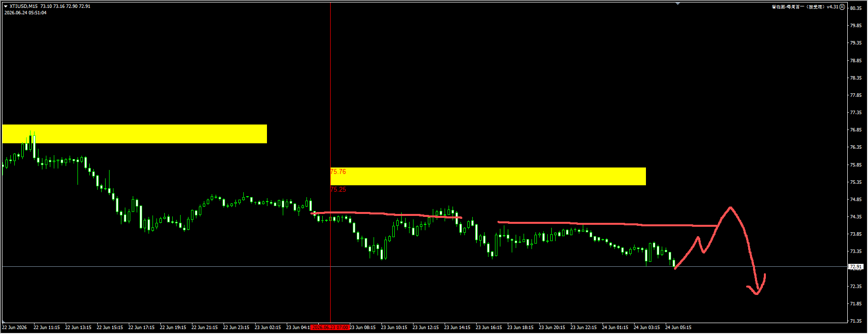Select the yellow rectangle labeled 75.76

(488, 176)
